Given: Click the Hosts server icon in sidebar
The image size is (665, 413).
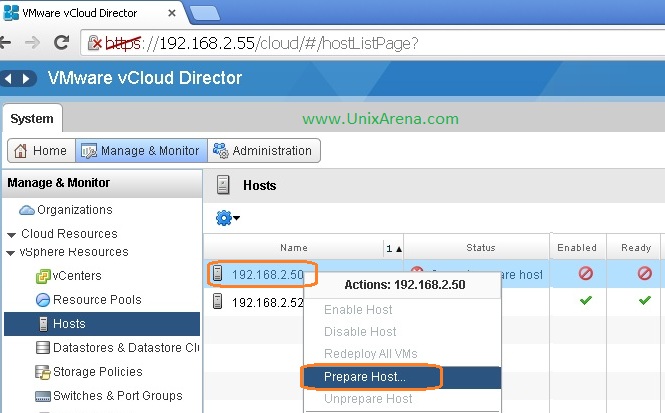Looking at the screenshot, I should (x=43, y=324).
